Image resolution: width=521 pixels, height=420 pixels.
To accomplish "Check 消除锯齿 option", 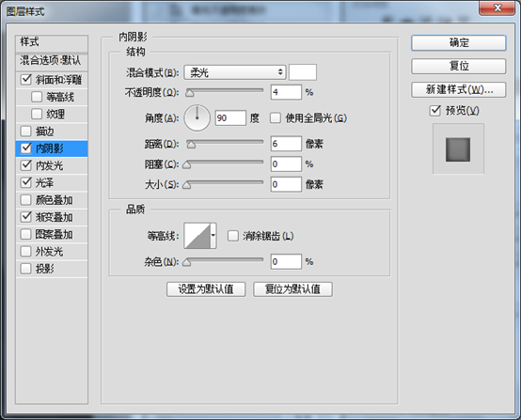I will (233, 236).
